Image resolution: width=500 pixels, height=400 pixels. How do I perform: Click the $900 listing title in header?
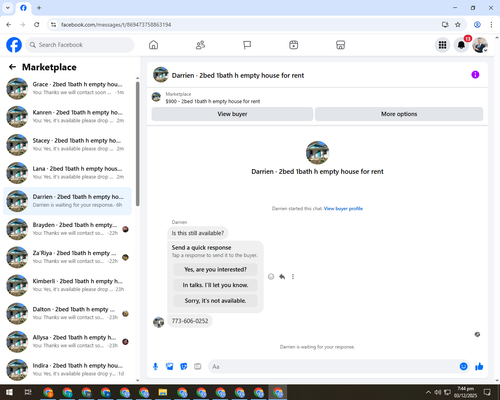point(213,101)
